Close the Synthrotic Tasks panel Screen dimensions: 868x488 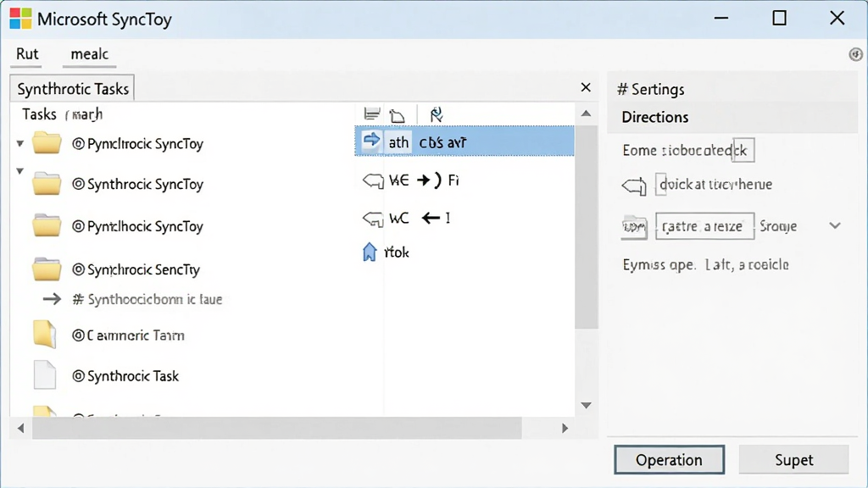(586, 87)
